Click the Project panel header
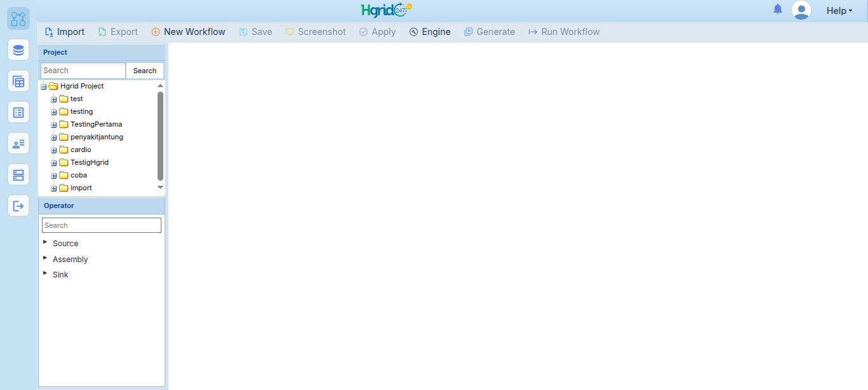The image size is (868, 390). click(102, 52)
